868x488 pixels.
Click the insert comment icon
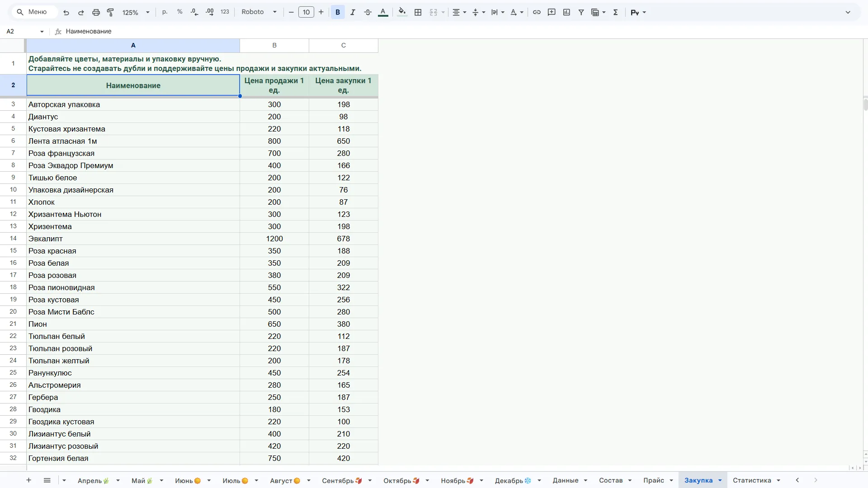[552, 12]
